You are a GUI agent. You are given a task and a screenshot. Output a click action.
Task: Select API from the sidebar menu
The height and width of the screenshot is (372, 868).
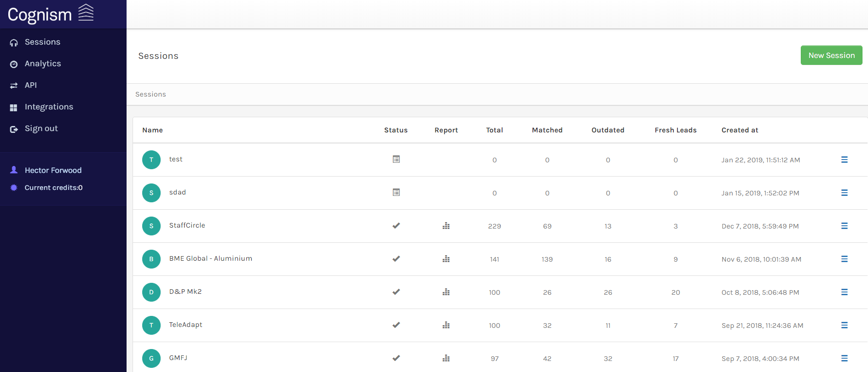coord(30,85)
